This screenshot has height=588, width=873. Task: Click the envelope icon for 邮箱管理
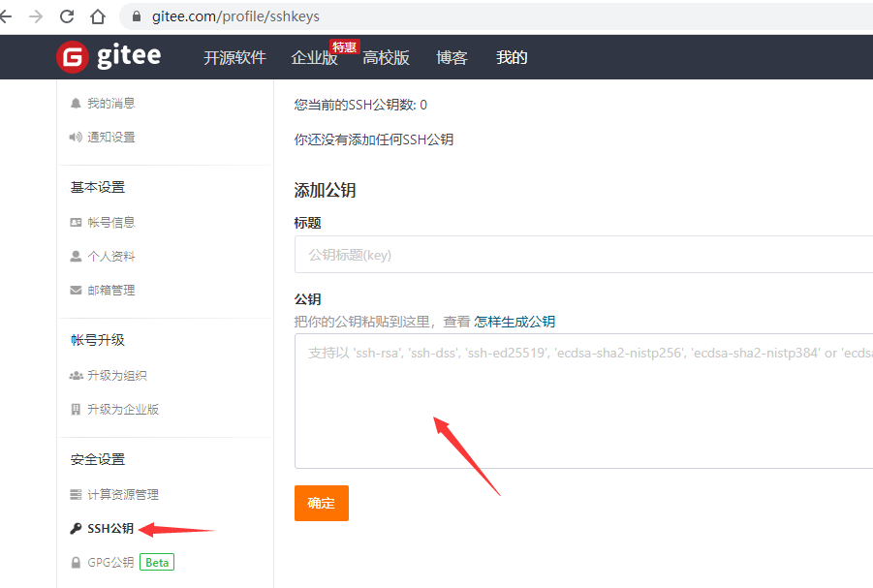(x=76, y=290)
